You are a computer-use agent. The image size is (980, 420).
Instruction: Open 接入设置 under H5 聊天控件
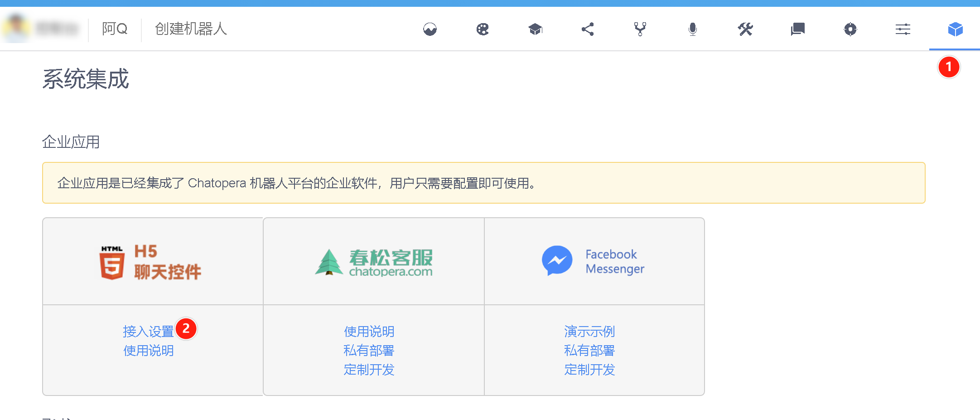tap(148, 332)
